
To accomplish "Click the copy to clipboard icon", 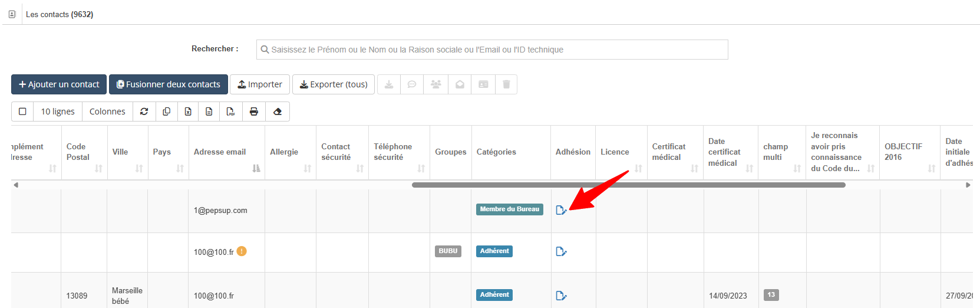I will click(x=166, y=112).
